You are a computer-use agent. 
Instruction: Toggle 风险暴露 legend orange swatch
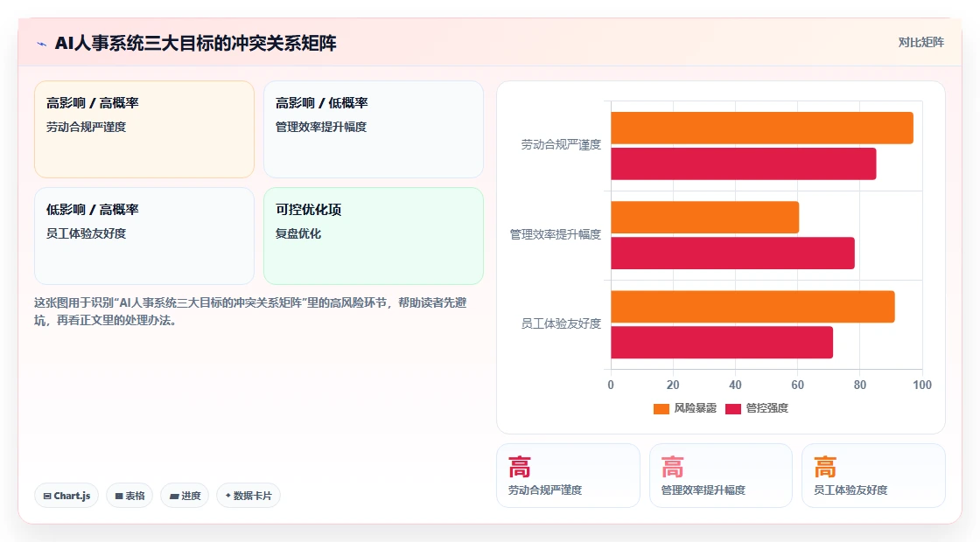pos(661,409)
